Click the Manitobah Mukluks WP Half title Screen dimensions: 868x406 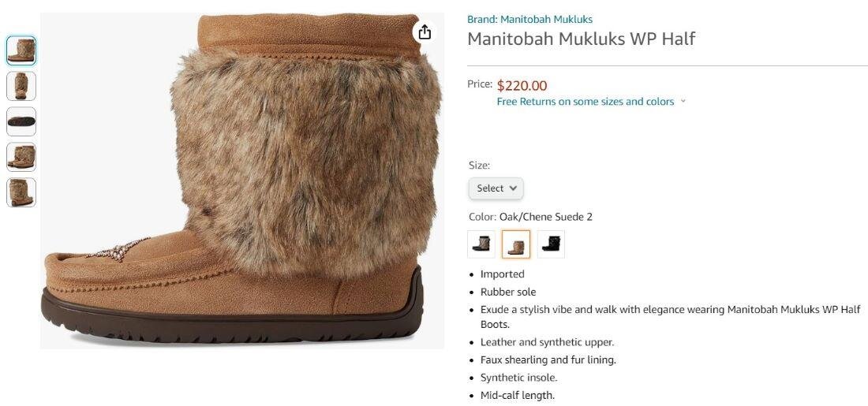point(582,39)
